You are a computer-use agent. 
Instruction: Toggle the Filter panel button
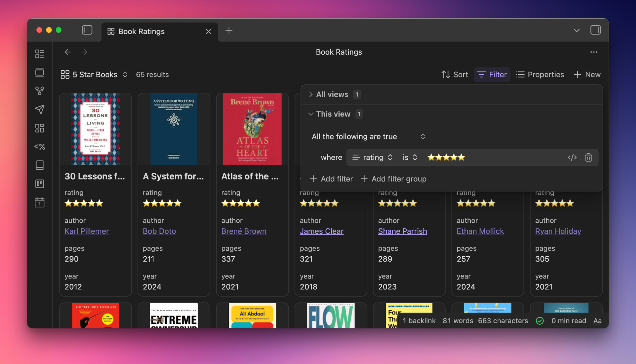pos(492,75)
